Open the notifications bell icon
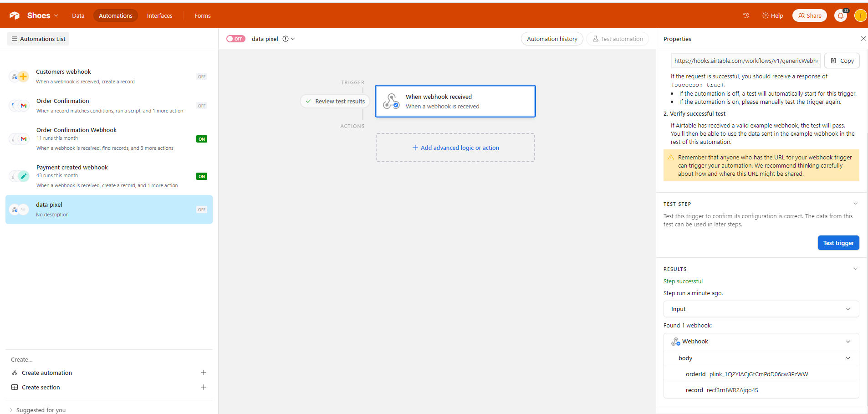This screenshot has height=414, width=868. click(x=841, y=15)
